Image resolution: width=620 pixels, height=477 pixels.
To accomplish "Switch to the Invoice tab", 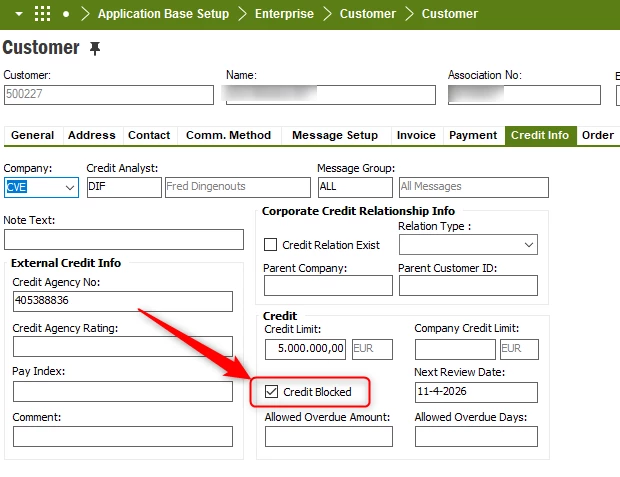I will point(416,135).
